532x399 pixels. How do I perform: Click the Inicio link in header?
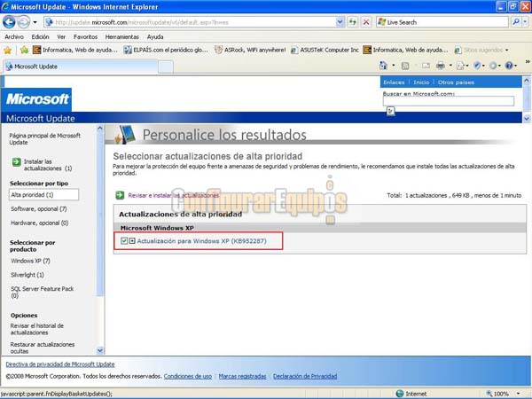(x=421, y=82)
